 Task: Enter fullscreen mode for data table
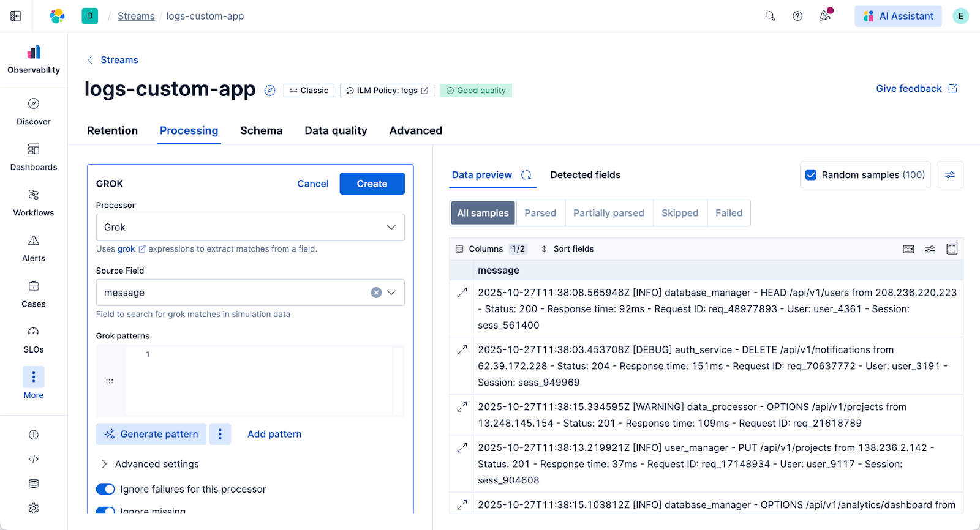pos(952,249)
